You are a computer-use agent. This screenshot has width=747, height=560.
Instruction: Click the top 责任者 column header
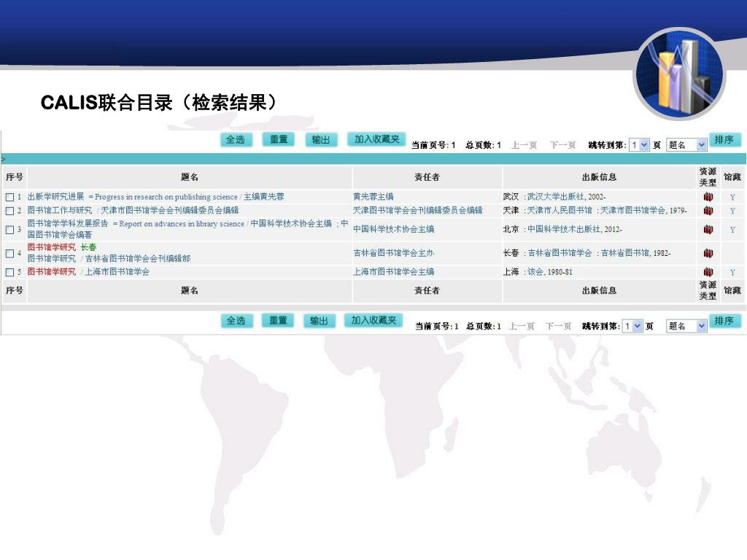pyautogui.click(x=427, y=177)
